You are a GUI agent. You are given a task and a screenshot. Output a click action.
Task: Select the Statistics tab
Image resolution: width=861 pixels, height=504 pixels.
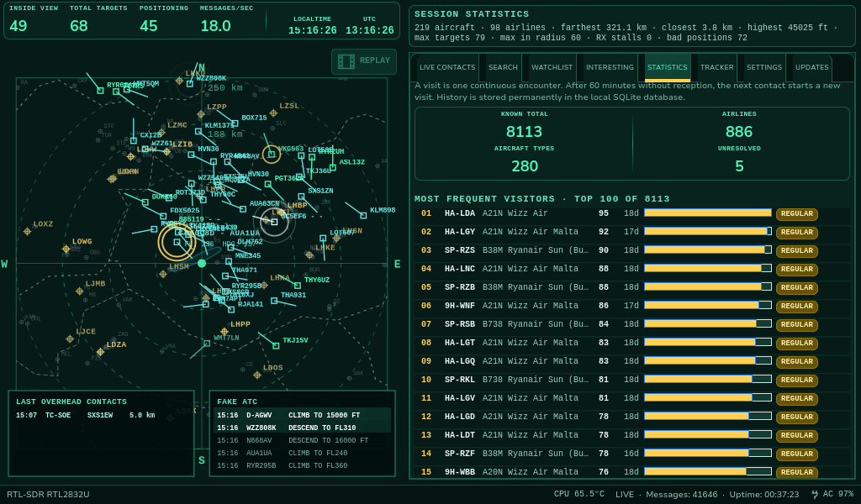pyautogui.click(x=667, y=67)
